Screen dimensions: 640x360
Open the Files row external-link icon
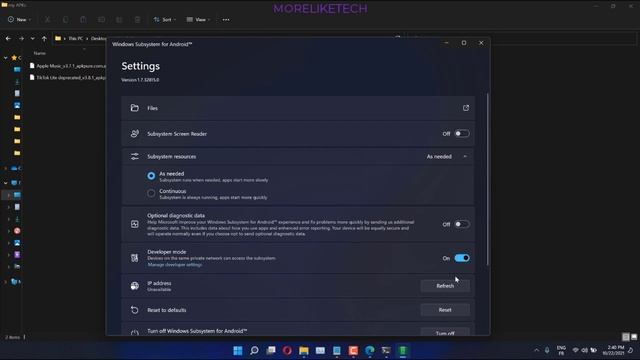pos(466,108)
